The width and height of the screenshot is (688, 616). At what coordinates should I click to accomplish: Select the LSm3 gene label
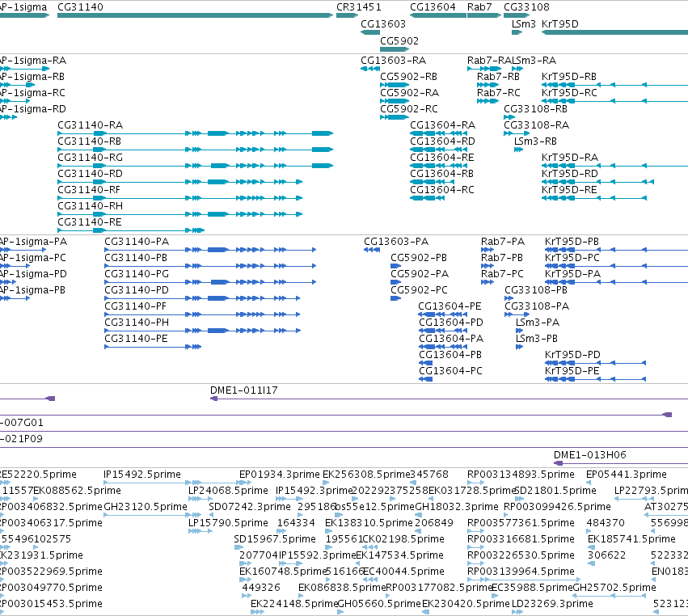pyautogui.click(x=523, y=23)
